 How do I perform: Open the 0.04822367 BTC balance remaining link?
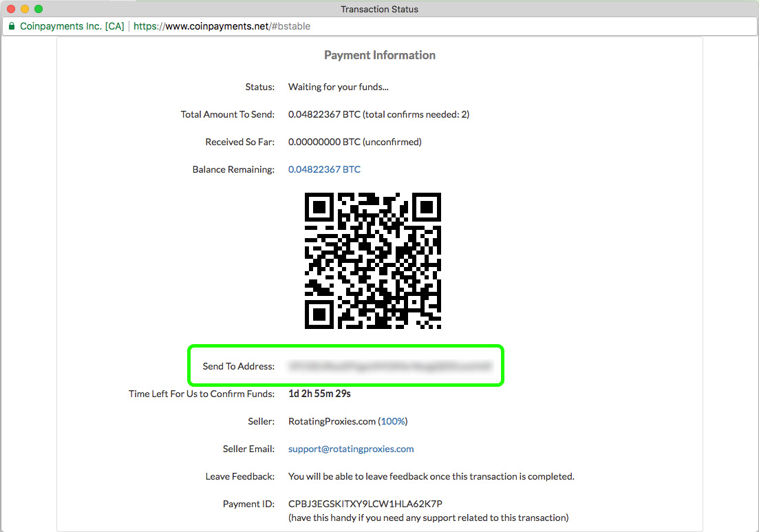[x=324, y=169]
